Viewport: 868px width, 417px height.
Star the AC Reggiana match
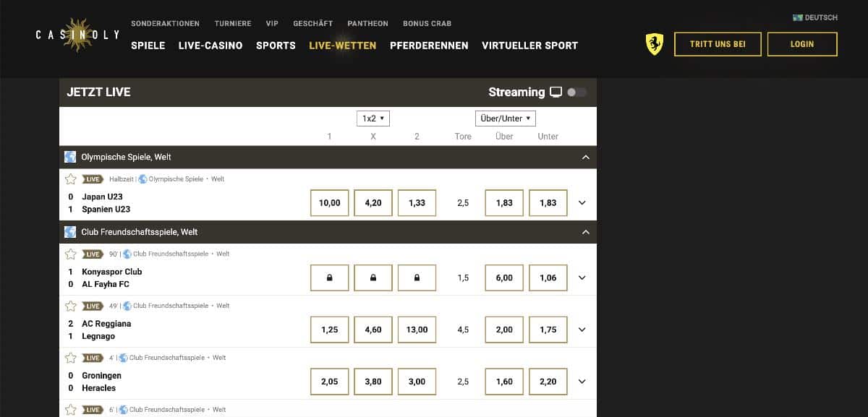coord(71,306)
